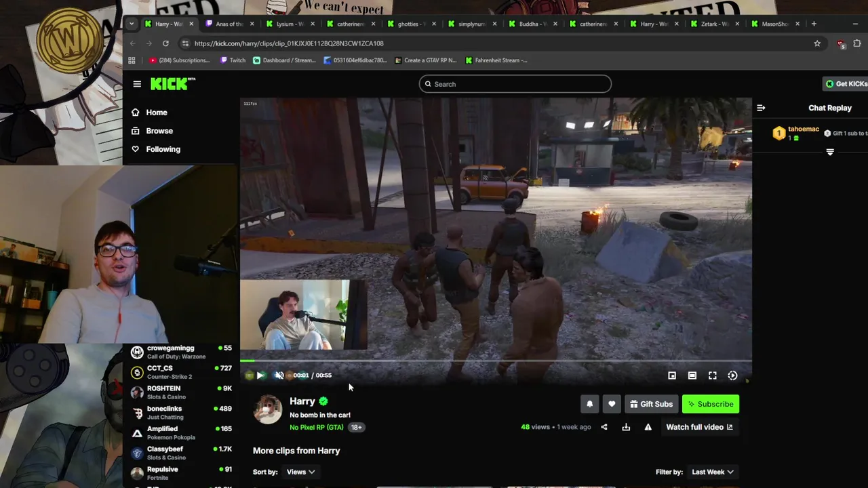Switch to the Lysium tab

click(x=290, y=24)
